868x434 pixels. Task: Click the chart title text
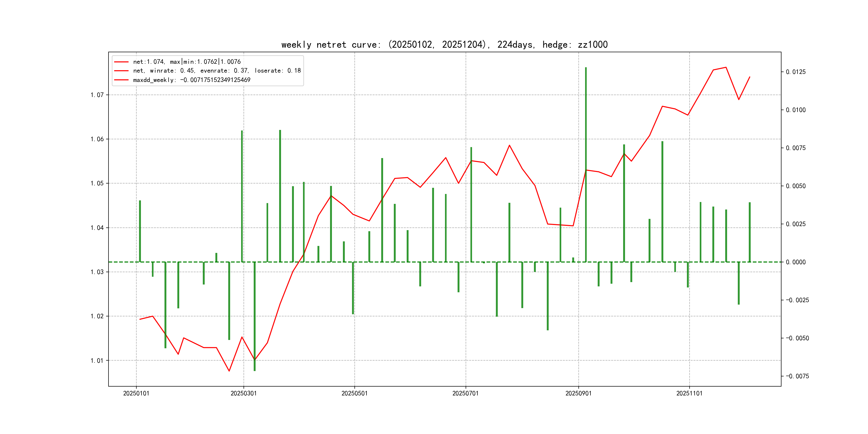[444, 44]
